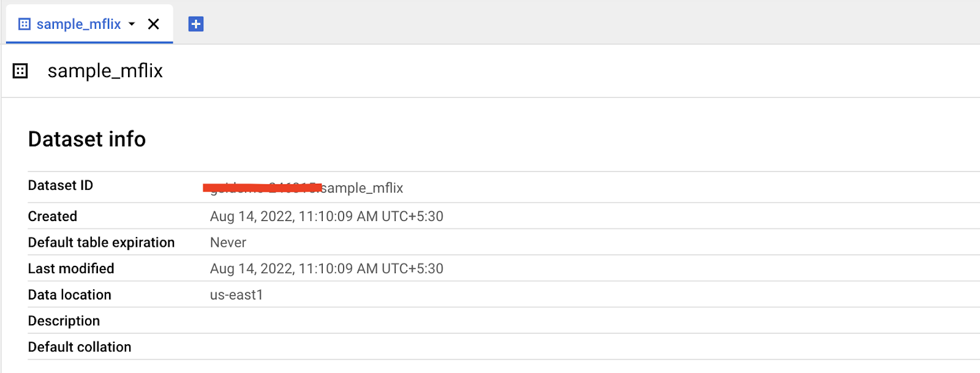Image resolution: width=980 pixels, height=373 pixels.
Task: Click the Dataset info heading
Action: (x=86, y=139)
